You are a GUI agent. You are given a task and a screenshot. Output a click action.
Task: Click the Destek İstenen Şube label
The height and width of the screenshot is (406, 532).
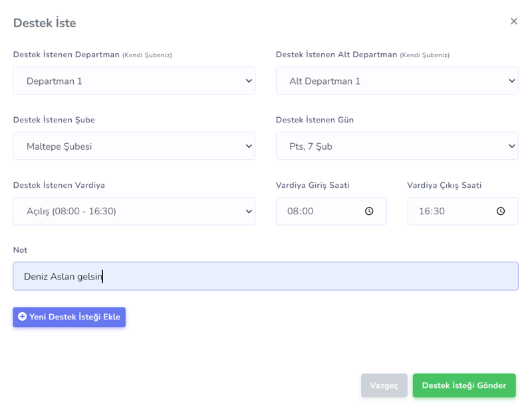pos(54,120)
